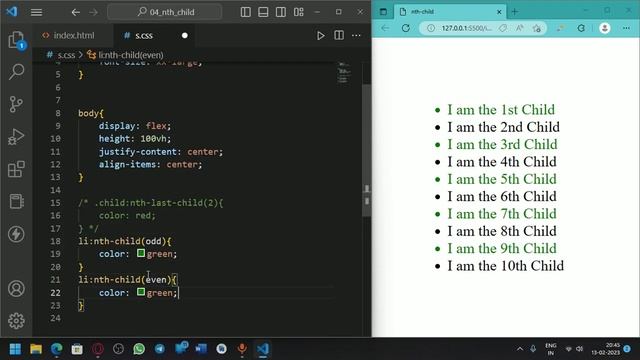
Task: Click 'display: flex;' on line 9
Action: pos(135,126)
